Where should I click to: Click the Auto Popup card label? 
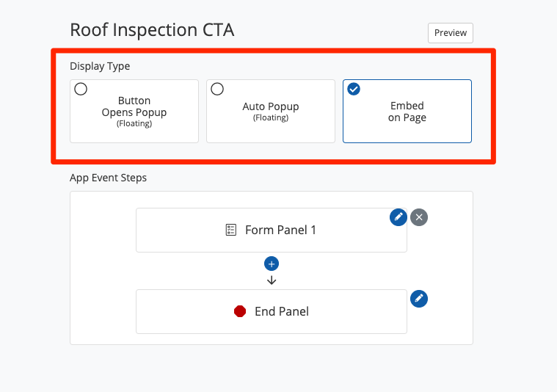tap(271, 106)
